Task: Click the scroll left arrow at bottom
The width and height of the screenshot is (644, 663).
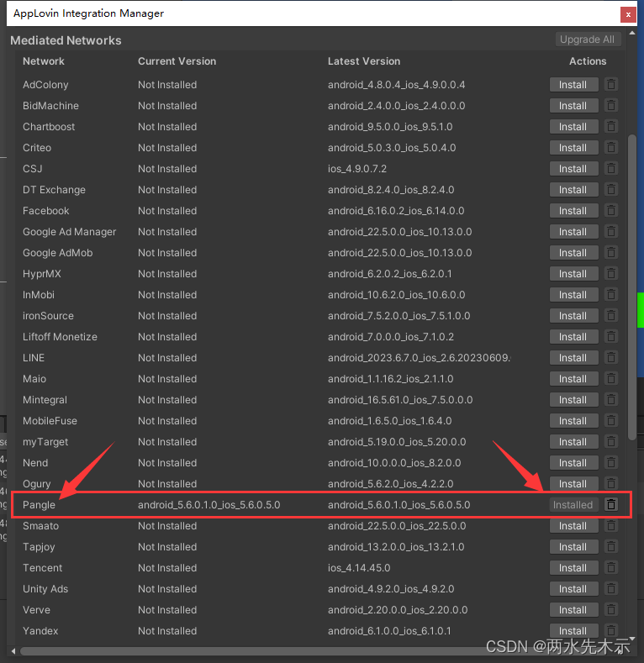Action: pos(13,650)
